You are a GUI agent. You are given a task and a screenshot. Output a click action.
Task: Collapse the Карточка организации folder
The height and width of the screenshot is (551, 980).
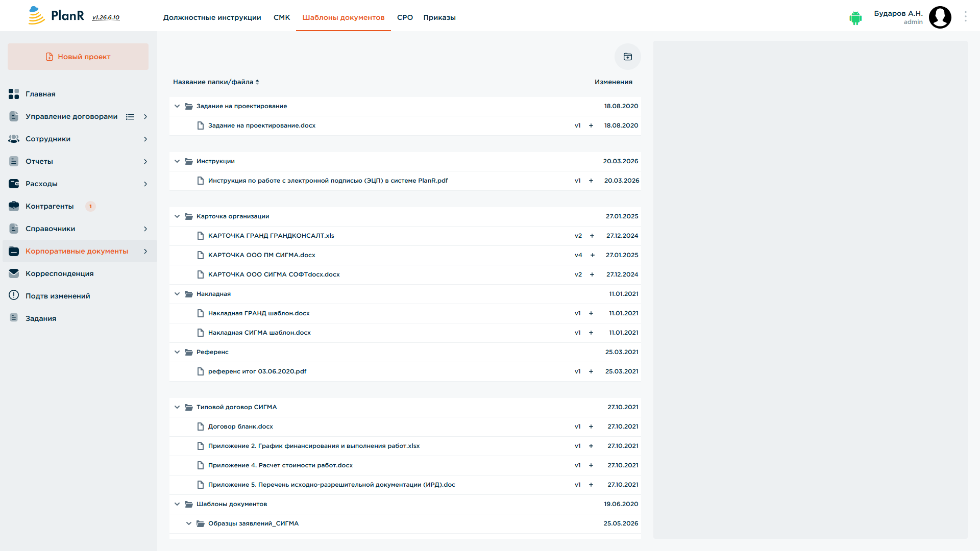[177, 216]
